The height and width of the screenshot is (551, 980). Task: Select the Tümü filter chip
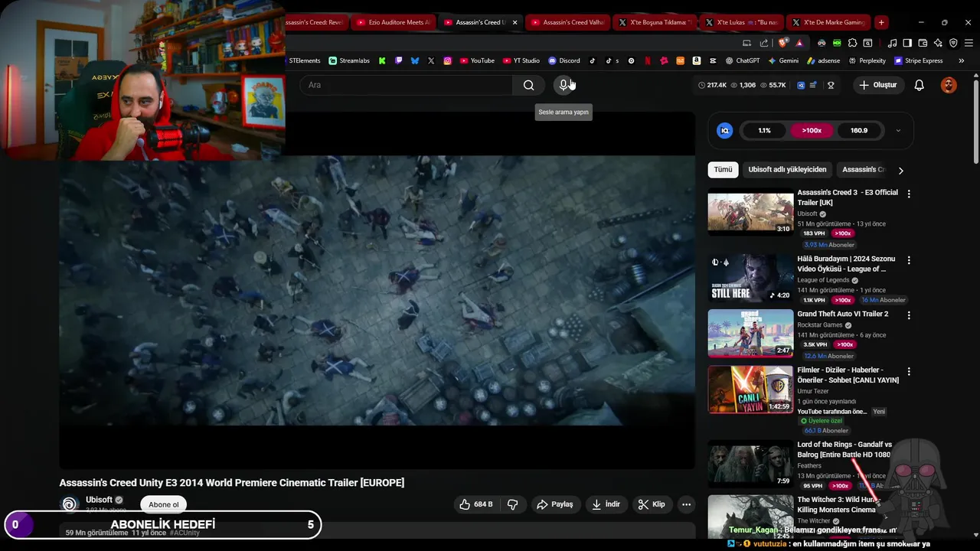[x=723, y=170]
